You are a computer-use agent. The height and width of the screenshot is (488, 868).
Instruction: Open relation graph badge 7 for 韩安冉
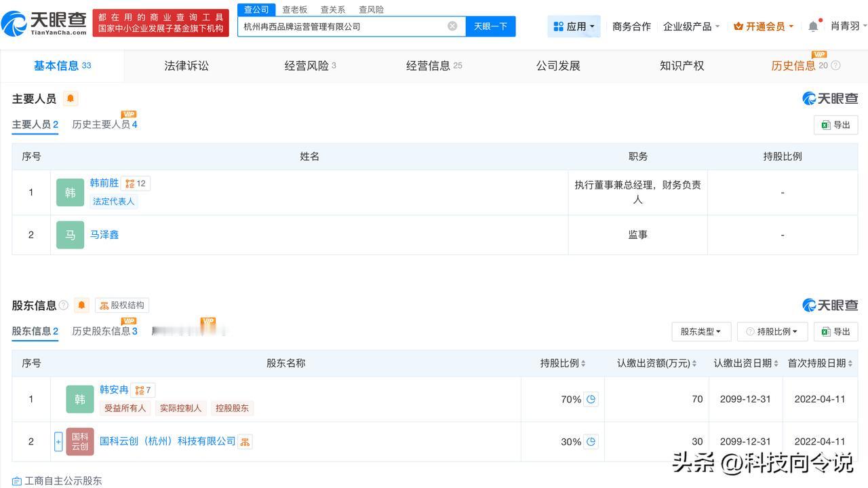[x=143, y=390]
